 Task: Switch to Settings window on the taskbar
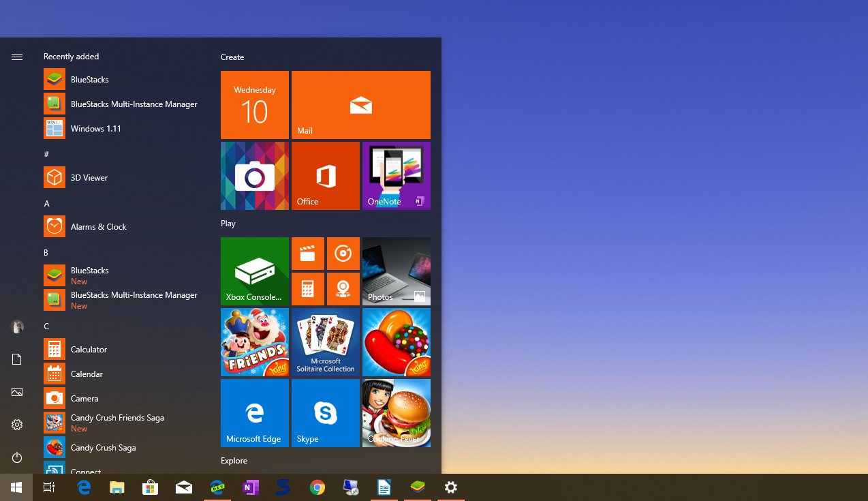point(451,487)
